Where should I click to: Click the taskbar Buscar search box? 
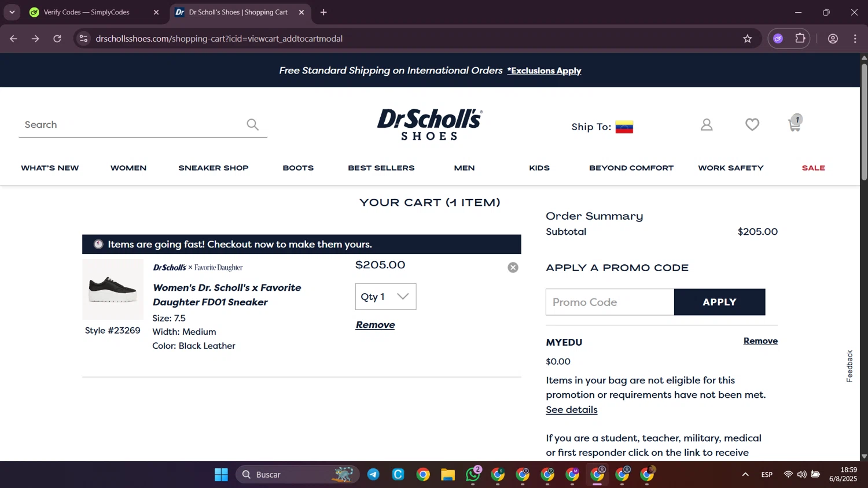click(297, 475)
